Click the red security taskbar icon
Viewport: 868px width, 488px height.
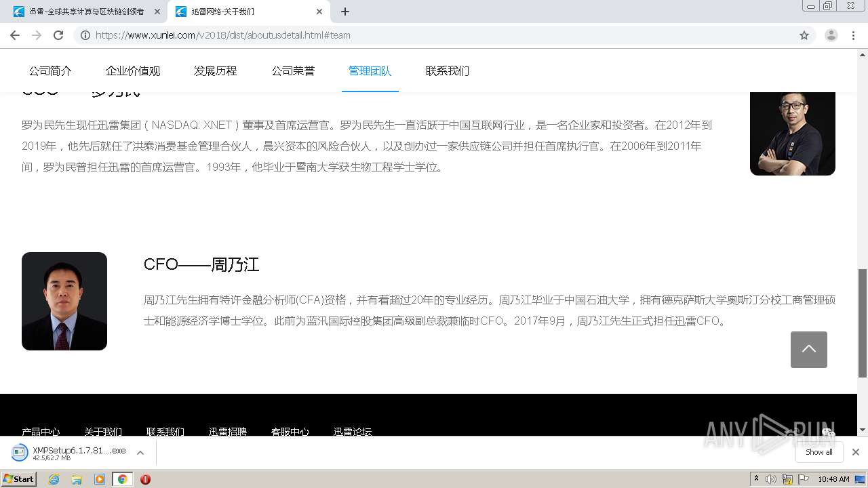pos(145,479)
